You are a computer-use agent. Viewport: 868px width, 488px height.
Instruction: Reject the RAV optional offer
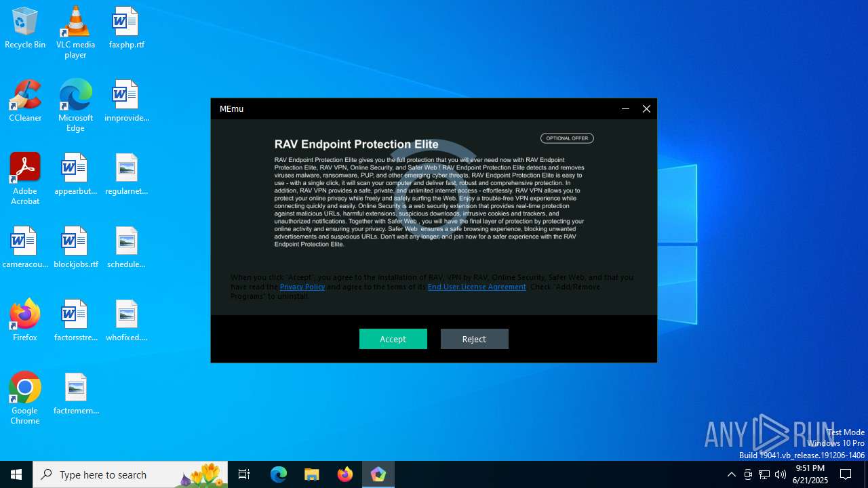click(x=475, y=339)
